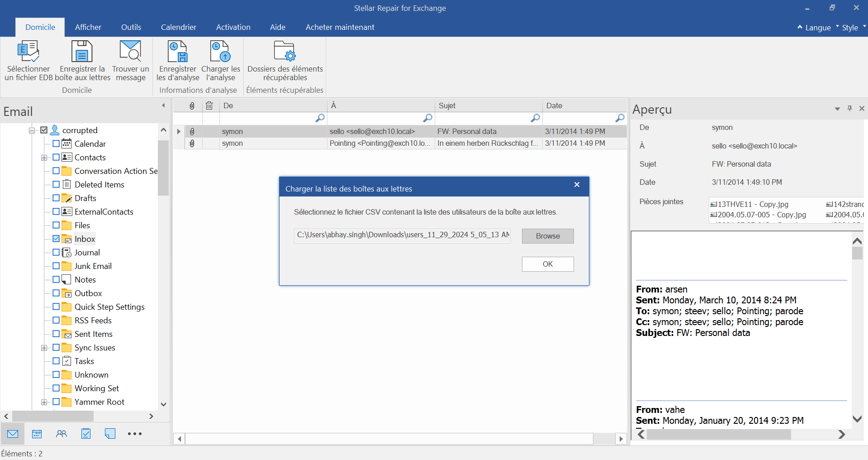The height and width of the screenshot is (460, 868).
Task: Switch to Mail view icon in bottom bar
Action: pos(13,434)
